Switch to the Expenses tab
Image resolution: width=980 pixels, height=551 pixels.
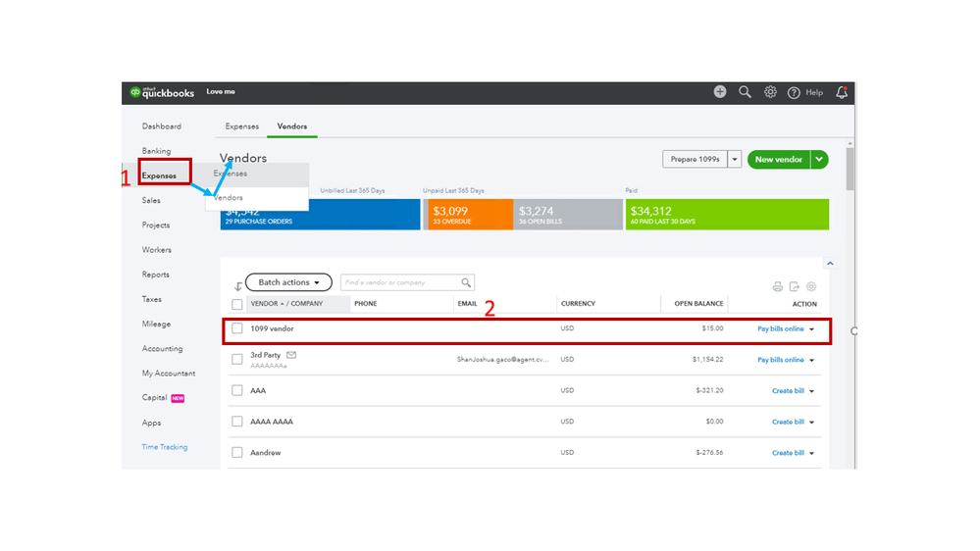tap(242, 126)
